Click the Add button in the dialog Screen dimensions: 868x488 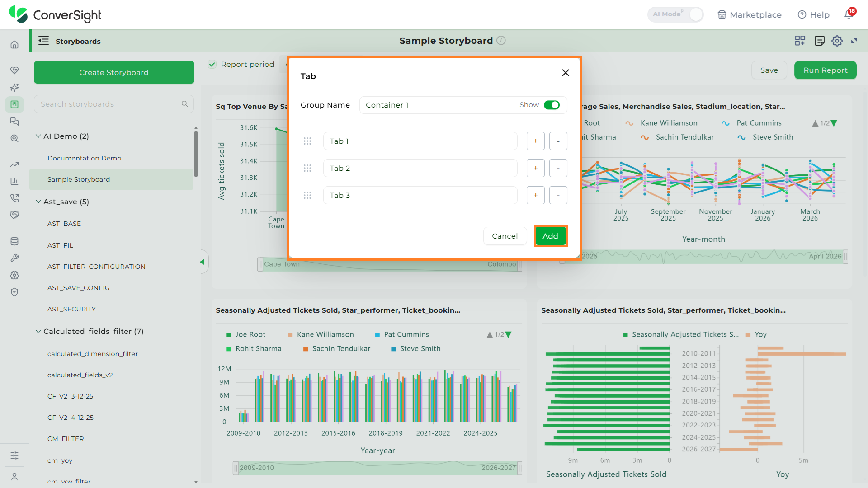(550, 236)
